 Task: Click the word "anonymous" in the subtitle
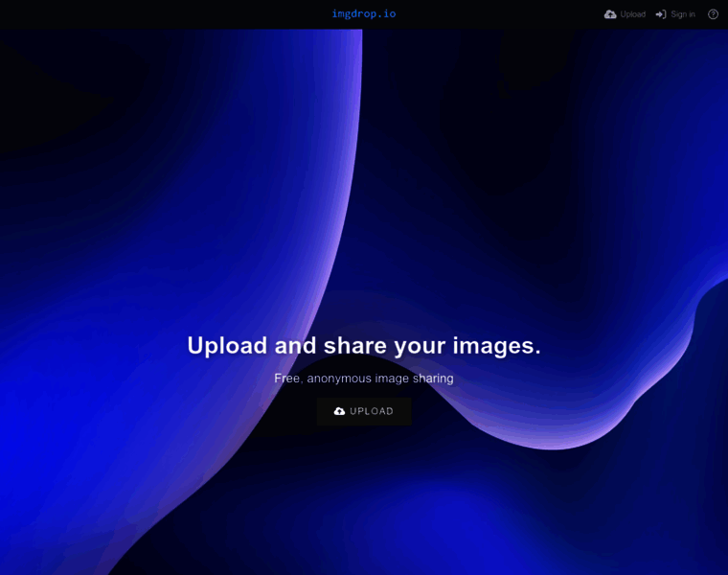click(x=338, y=379)
